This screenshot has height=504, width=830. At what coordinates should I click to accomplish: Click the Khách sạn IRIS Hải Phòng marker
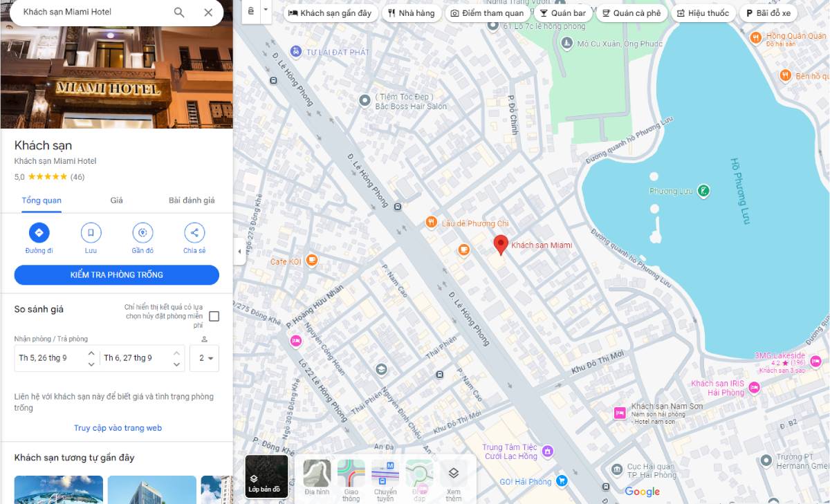coord(754,388)
